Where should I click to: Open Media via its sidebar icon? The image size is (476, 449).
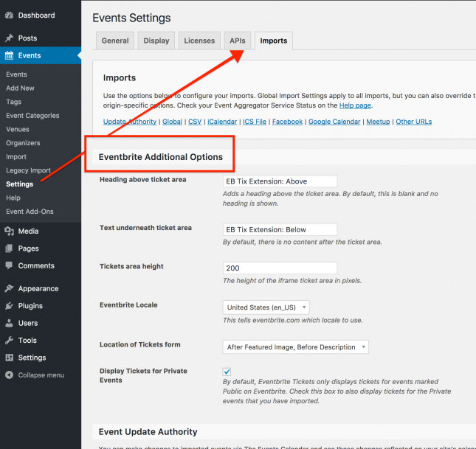pyautogui.click(x=9, y=232)
